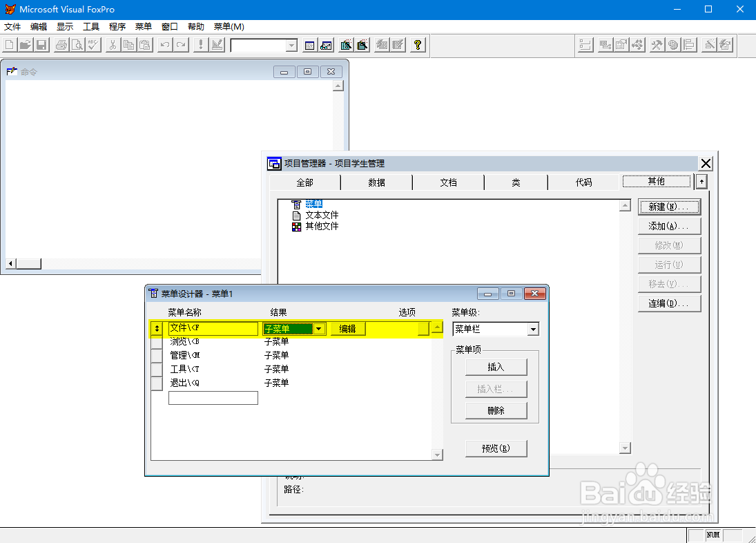The height and width of the screenshot is (543, 756).
Task: Click the empty menu name field below 退出
Action: (x=213, y=398)
